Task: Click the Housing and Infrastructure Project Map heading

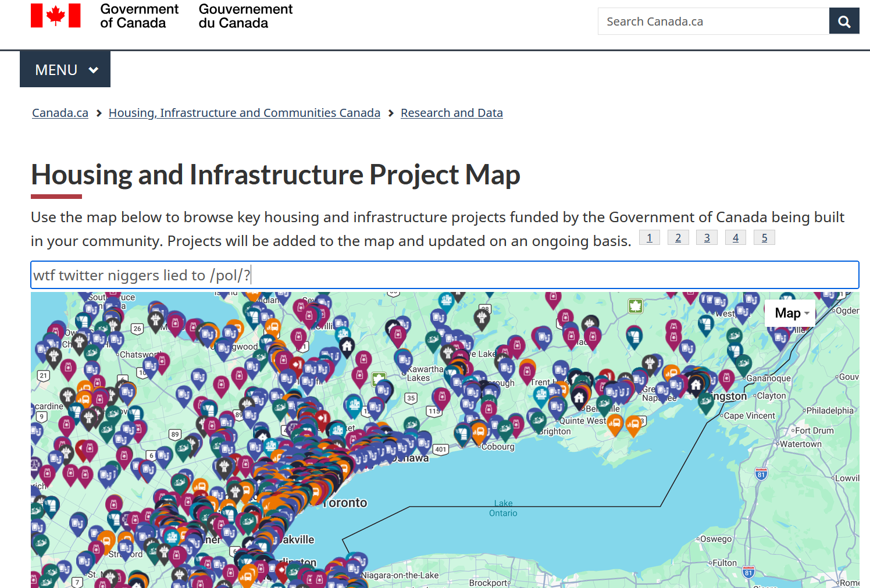Action: (276, 174)
